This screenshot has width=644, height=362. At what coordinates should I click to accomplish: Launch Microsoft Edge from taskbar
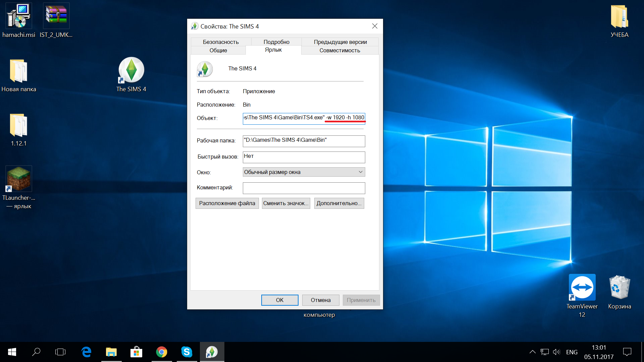86,352
